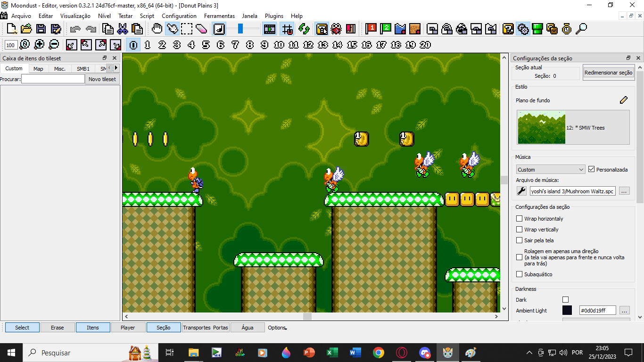The height and width of the screenshot is (362, 644).
Task: Create a new level file
Action: 12,29
